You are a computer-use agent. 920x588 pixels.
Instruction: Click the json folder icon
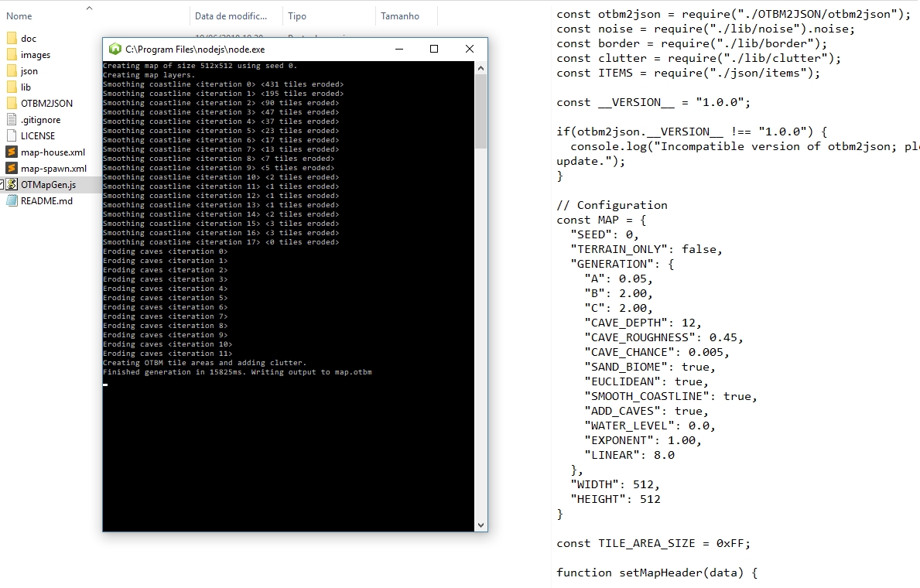pyautogui.click(x=12, y=71)
